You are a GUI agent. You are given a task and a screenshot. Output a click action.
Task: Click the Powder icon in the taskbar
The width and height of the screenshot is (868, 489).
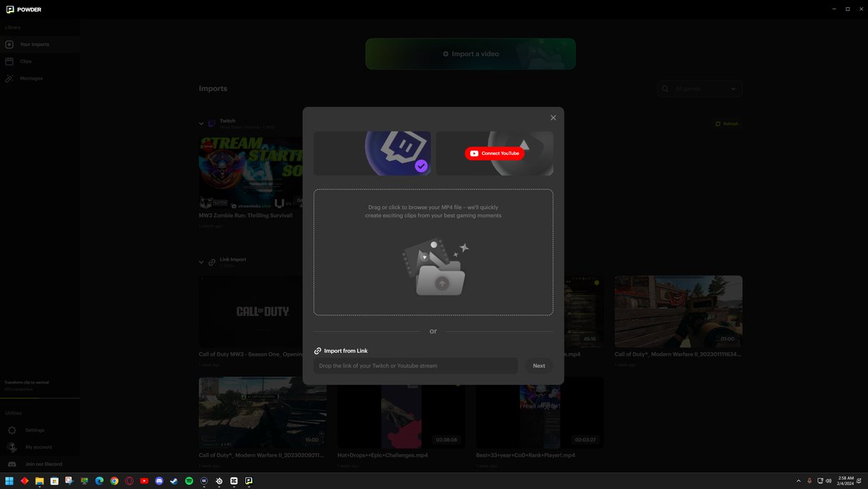point(249,480)
